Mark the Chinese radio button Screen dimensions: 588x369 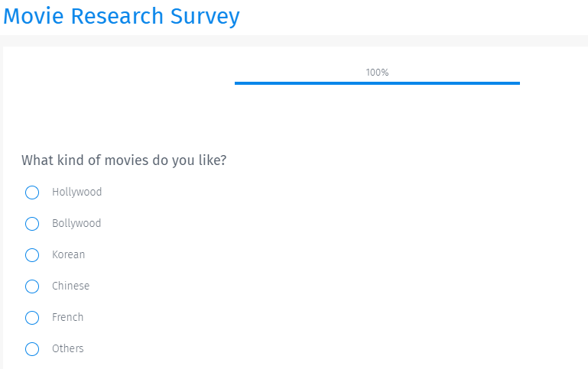[32, 286]
